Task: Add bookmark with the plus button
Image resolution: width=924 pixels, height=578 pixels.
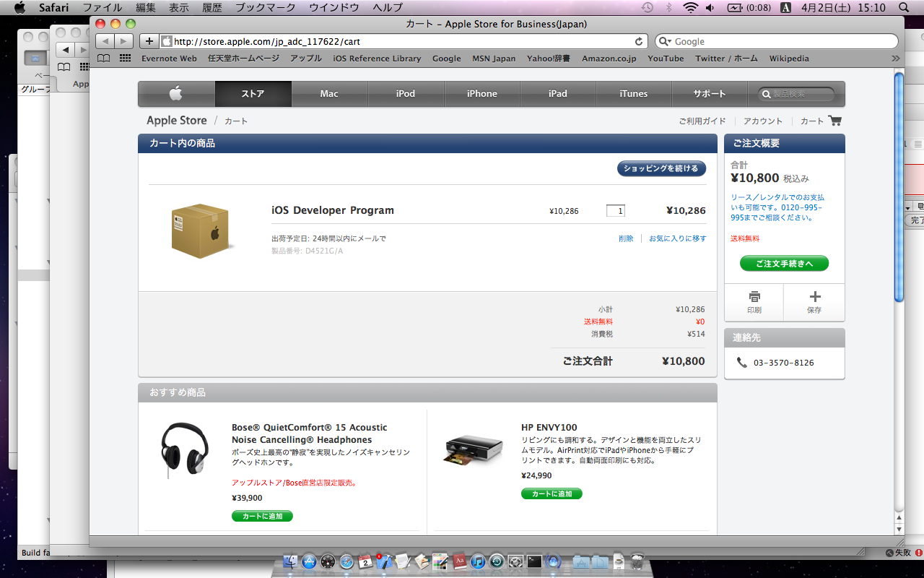Action: [x=149, y=41]
